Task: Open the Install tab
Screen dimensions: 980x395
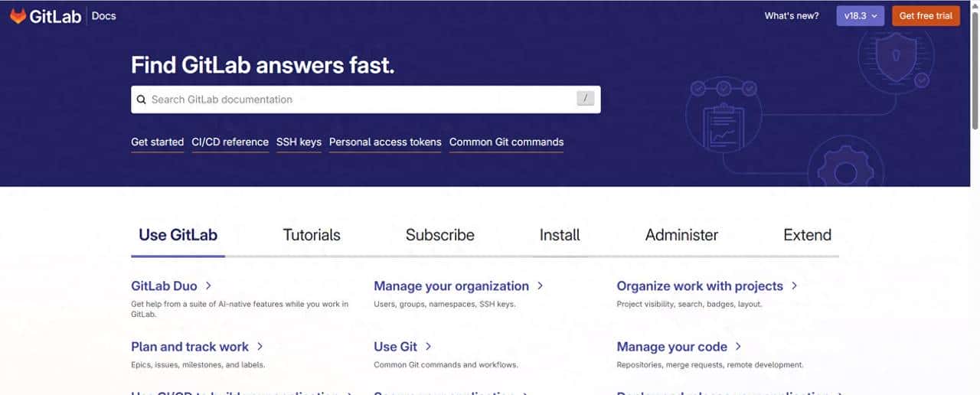Action: (560, 235)
